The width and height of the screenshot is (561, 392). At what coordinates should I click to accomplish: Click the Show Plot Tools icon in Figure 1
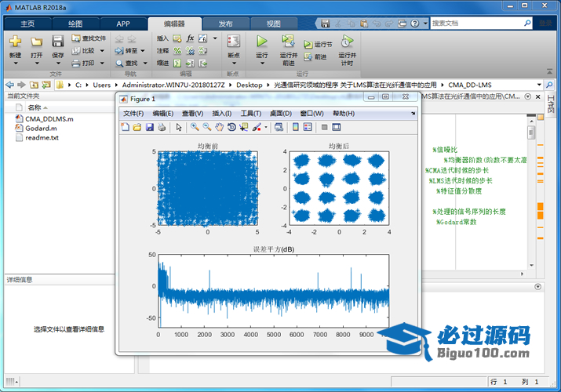coord(337,127)
